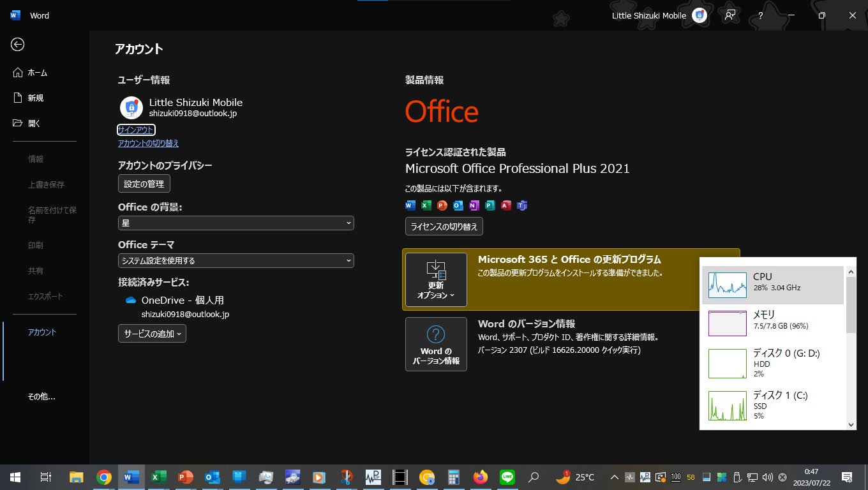Click the 設定の管理 button
The height and width of the screenshot is (490, 868).
point(144,184)
